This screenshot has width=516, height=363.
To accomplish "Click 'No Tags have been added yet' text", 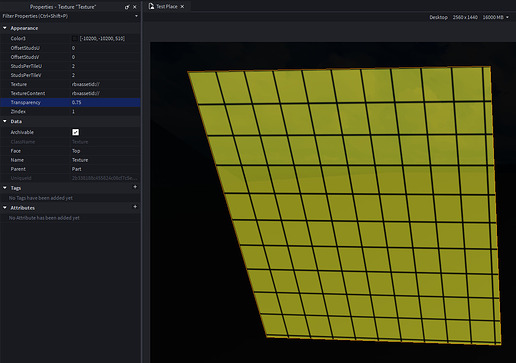I will click(41, 198).
